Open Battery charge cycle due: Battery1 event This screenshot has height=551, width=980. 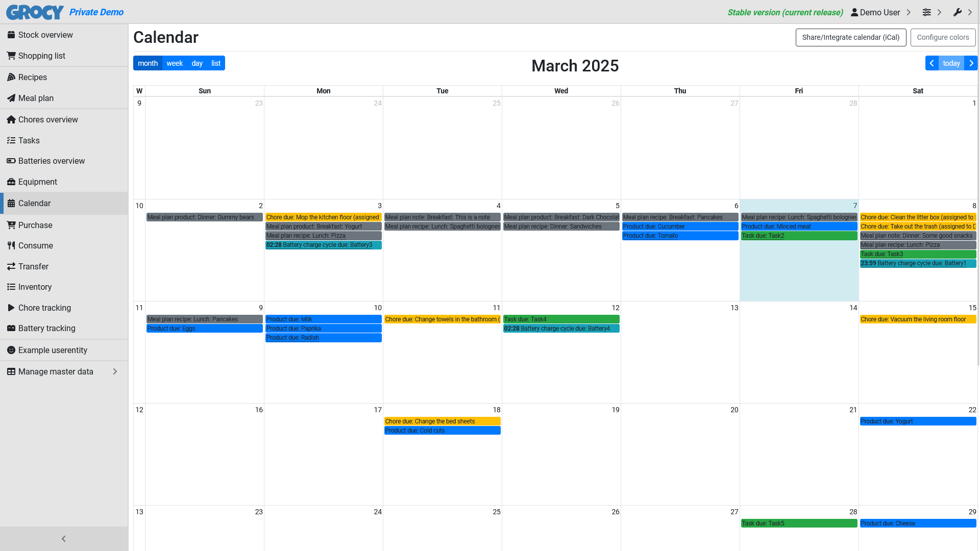coord(918,263)
